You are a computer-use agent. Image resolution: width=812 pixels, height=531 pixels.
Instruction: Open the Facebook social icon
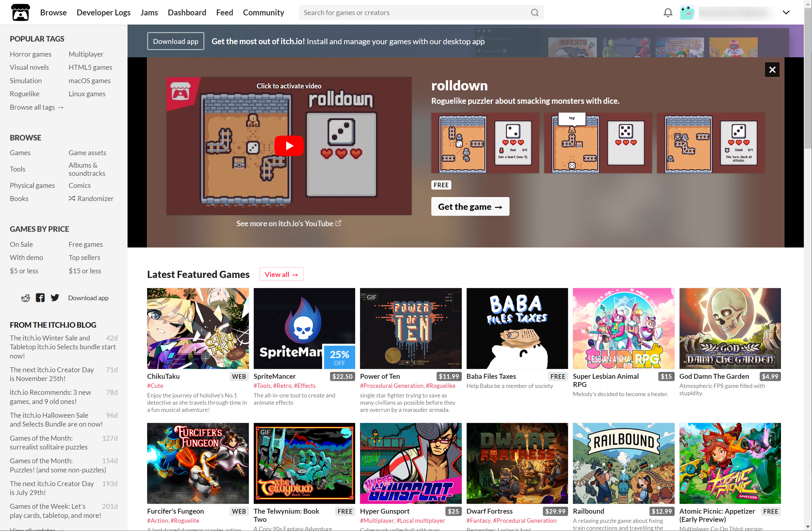coord(40,298)
